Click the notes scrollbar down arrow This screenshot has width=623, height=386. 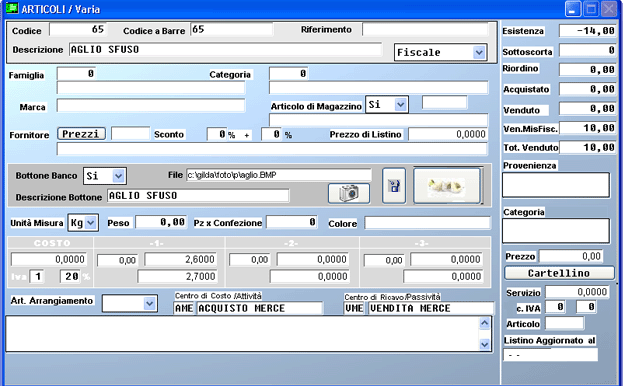(484, 344)
